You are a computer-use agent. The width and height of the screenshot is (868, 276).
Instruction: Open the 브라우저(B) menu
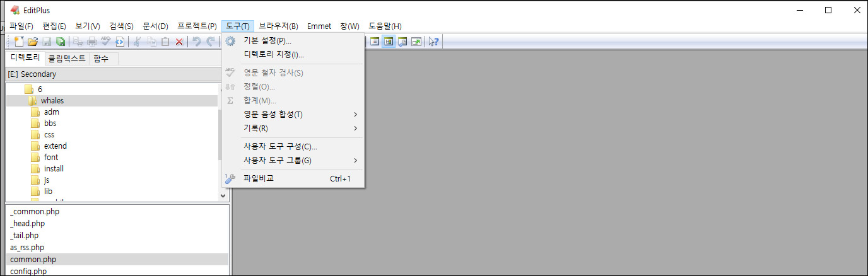pyautogui.click(x=278, y=26)
